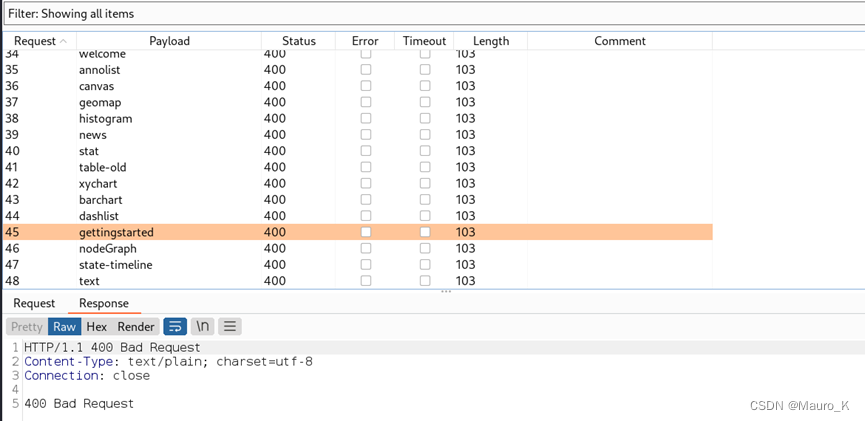Select the row with payload news
Viewport: 865px width, 421px height.
[357, 135]
